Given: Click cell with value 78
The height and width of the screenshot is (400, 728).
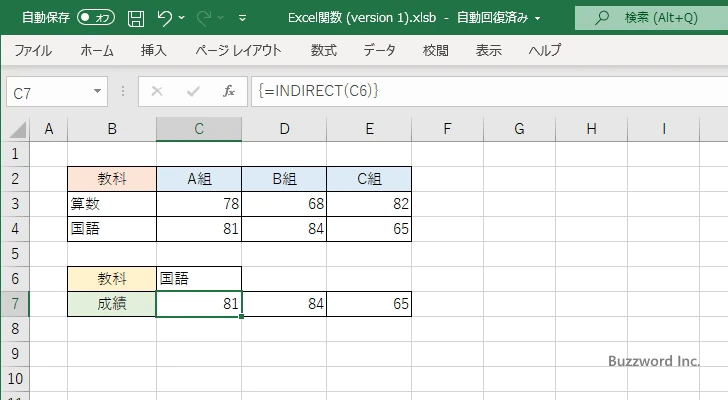Looking at the screenshot, I should (x=199, y=204).
